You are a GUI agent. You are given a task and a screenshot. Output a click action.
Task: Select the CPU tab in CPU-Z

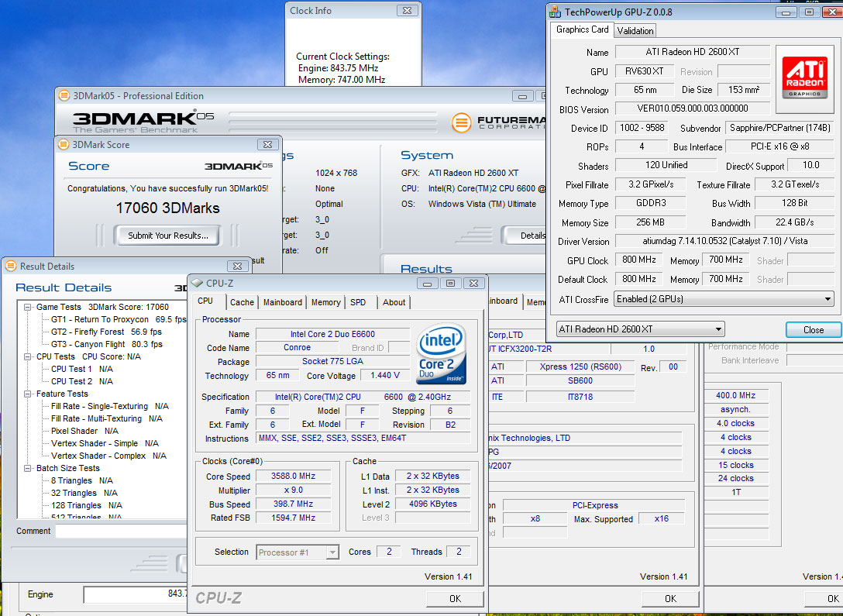[205, 301]
